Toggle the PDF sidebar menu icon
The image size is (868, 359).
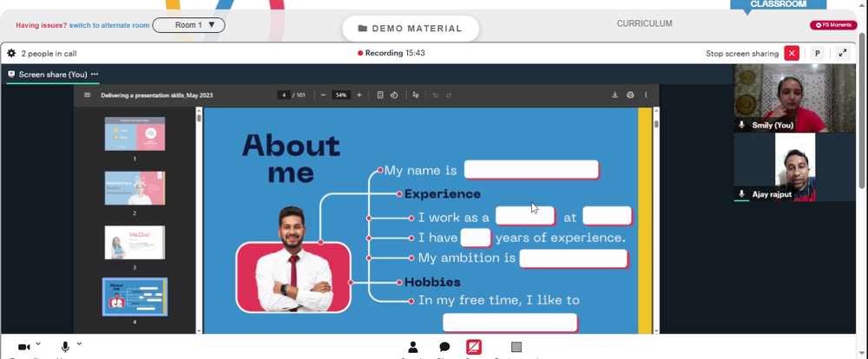tap(87, 95)
